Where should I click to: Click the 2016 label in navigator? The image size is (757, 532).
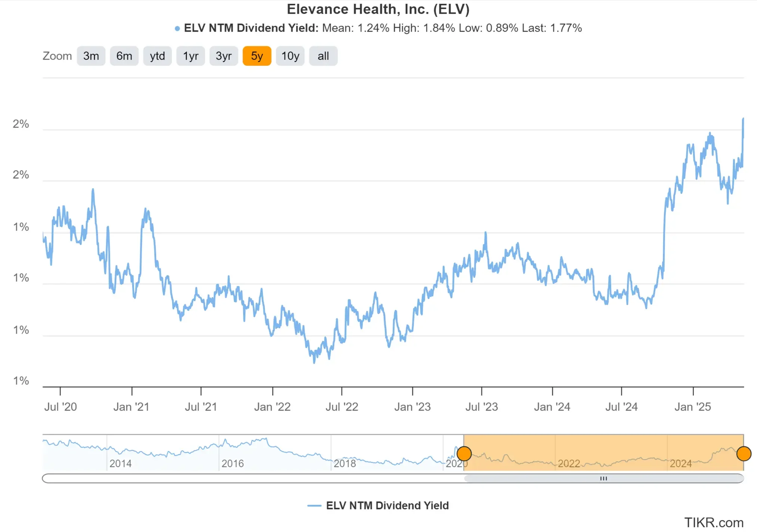point(232,463)
